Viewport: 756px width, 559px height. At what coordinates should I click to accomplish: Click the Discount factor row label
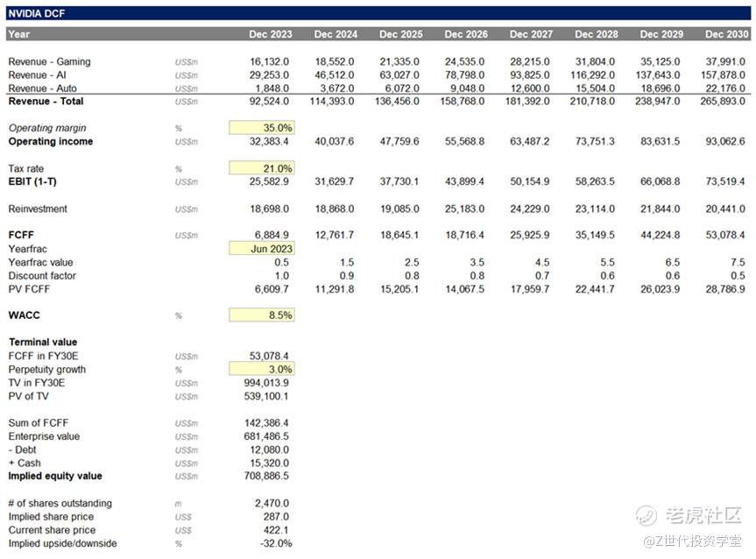click(42, 276)
